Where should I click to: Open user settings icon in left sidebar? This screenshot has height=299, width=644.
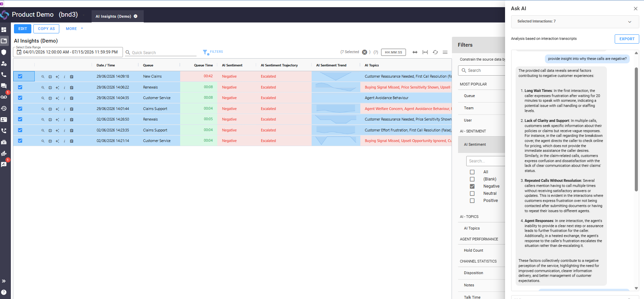pyautogui.click(x=4, y=63)
